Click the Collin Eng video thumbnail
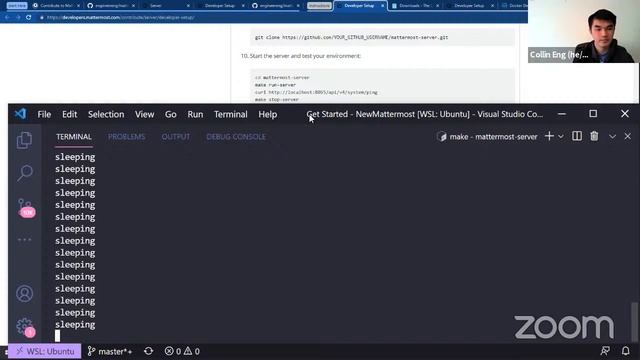Viewport: 640px width, 360px height. [583, 31]
